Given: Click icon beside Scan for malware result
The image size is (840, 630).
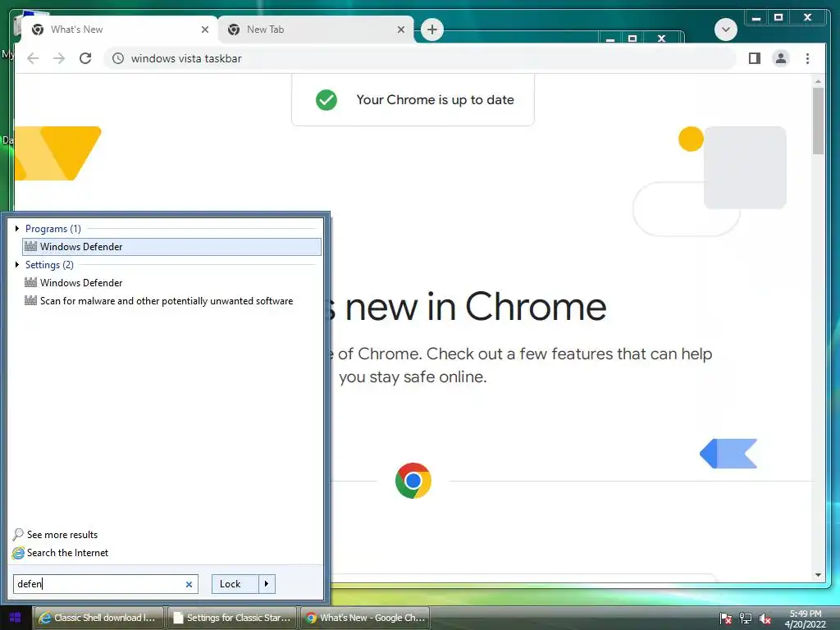Looking at the screenshot, I should pyautogui.click(x=30, y=300).
